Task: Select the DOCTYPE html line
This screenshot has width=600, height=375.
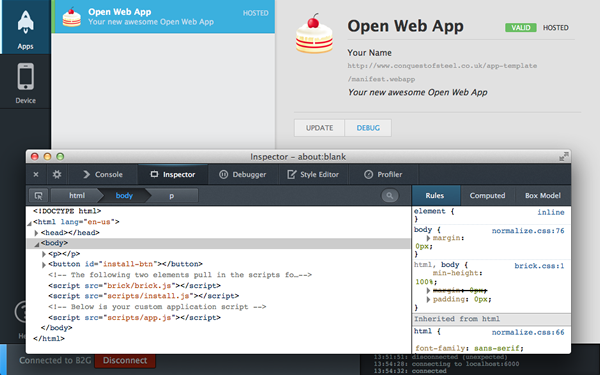Action: click(x=67, y=211)
